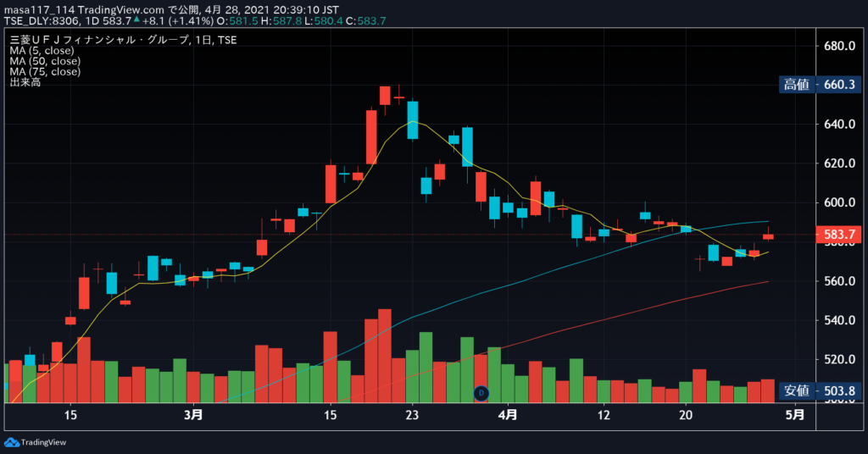Click the 5月 date axis label
Image resolution: width=868 pixels, height=454 pixels.
pos(795,415)
